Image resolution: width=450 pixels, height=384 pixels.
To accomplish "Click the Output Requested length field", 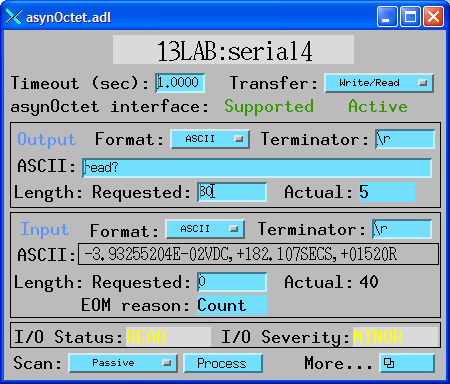I will coord(232,192).
